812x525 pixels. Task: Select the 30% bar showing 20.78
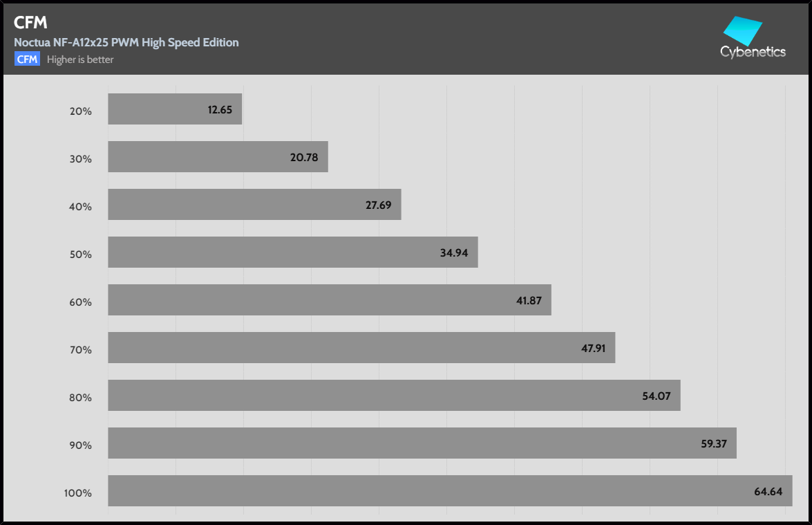click(x=218, y=157)
